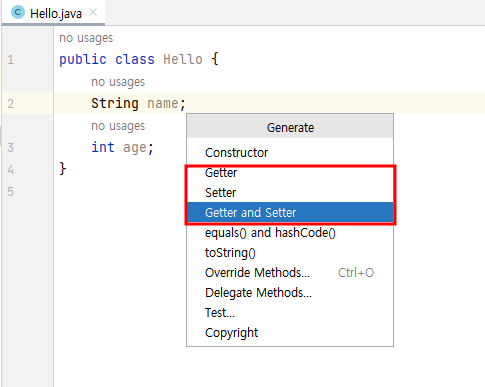Click 'no usages' hint above int age
Viewport: 485px width, 387px height.
coord(118,126)
